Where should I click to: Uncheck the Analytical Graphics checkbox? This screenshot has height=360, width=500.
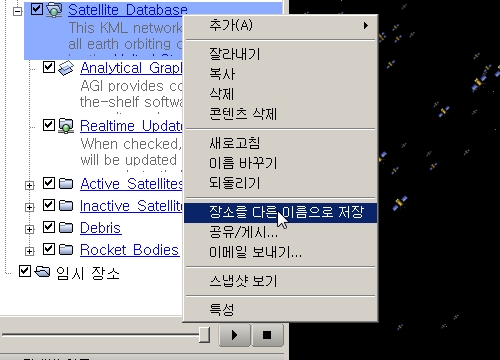pos(49,67)
